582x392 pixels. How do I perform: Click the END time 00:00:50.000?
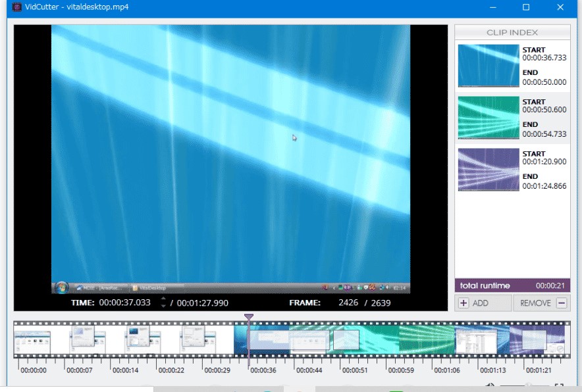(x=544, y=82)
